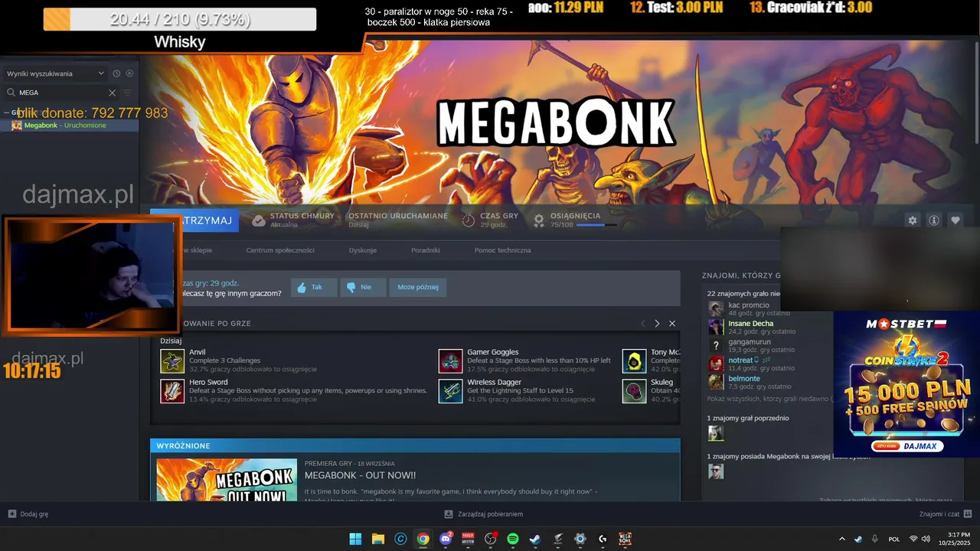The image size is (980, 551).
Task: Click Steam icon in Windows taskbar
Action: (x=535, y=539)
